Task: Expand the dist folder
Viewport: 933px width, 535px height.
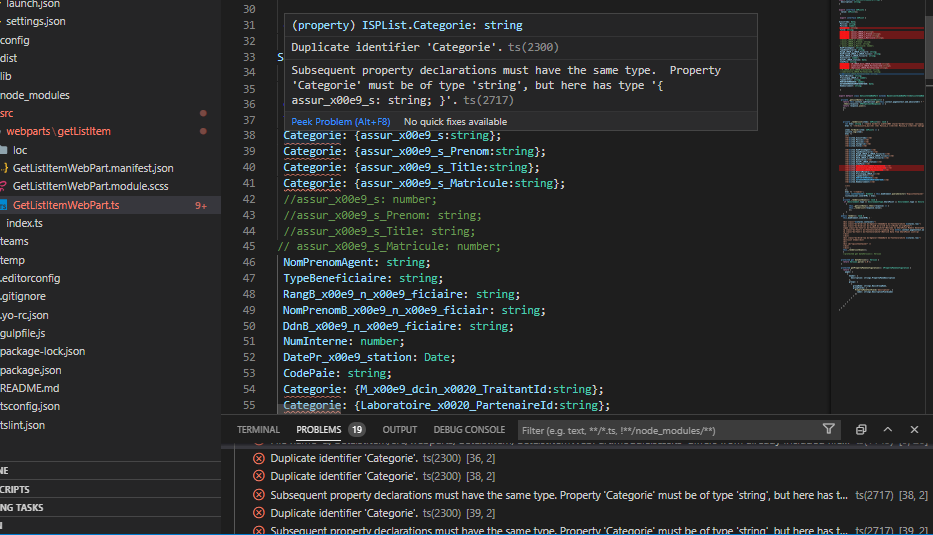Action: pos(9,58)
